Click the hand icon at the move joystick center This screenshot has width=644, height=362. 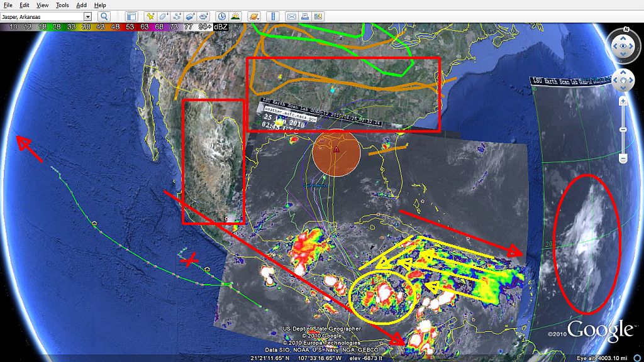(x=623, y=80)
